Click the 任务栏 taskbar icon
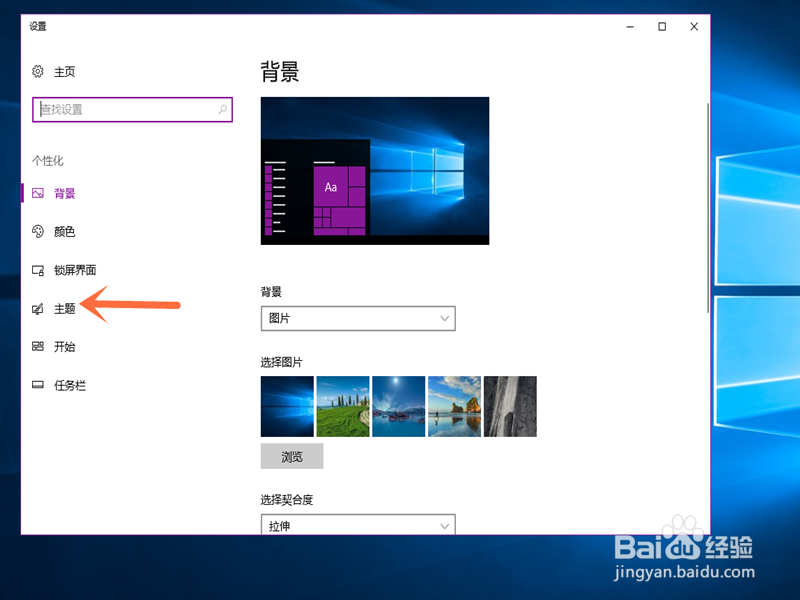 [38, 385]
